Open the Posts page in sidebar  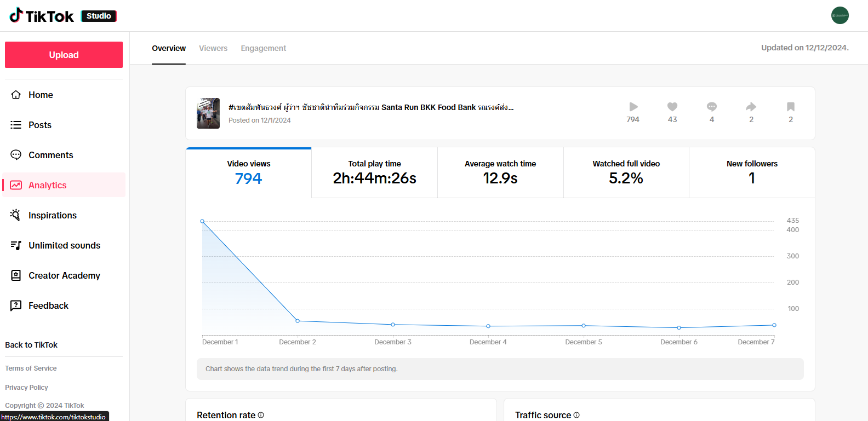click(x=40, y=125)
